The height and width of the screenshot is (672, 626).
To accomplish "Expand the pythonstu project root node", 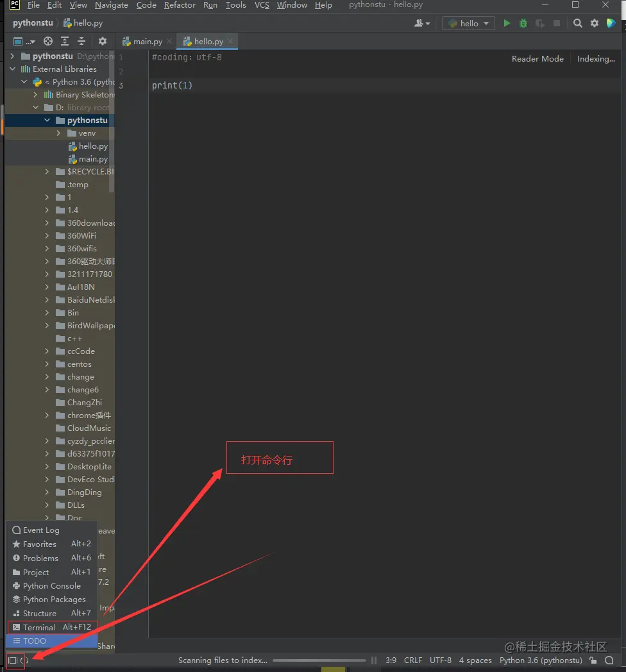I will coord(12,56).
